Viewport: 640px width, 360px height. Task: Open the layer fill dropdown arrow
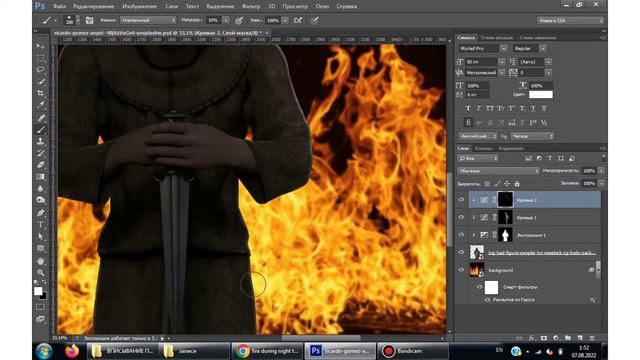pyautogui.click(x=601, y=184)
